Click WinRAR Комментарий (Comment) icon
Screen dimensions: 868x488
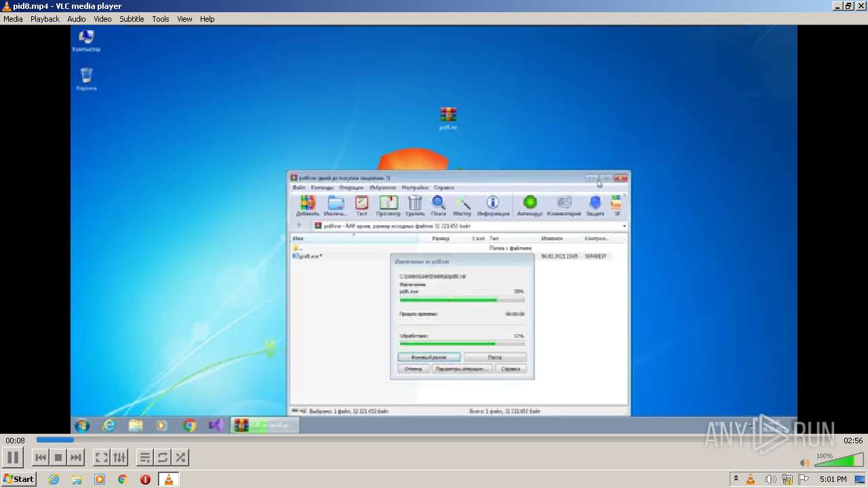564,205
